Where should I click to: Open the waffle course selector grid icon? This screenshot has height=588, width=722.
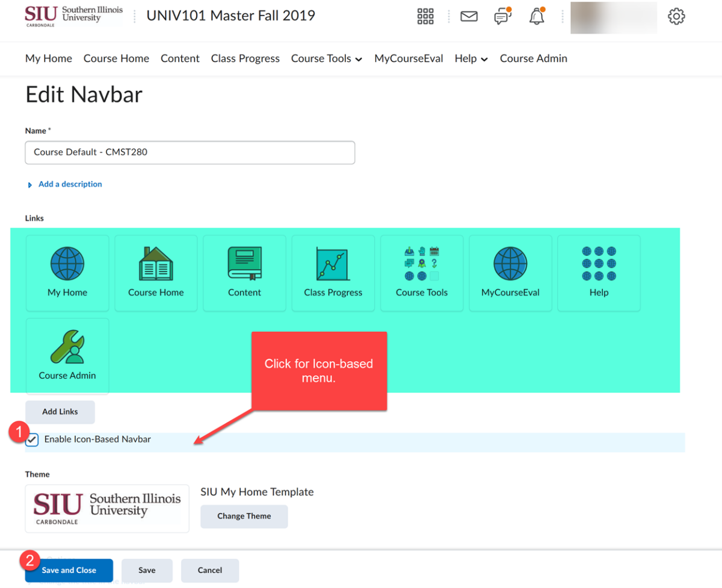(x=425, y=16)
